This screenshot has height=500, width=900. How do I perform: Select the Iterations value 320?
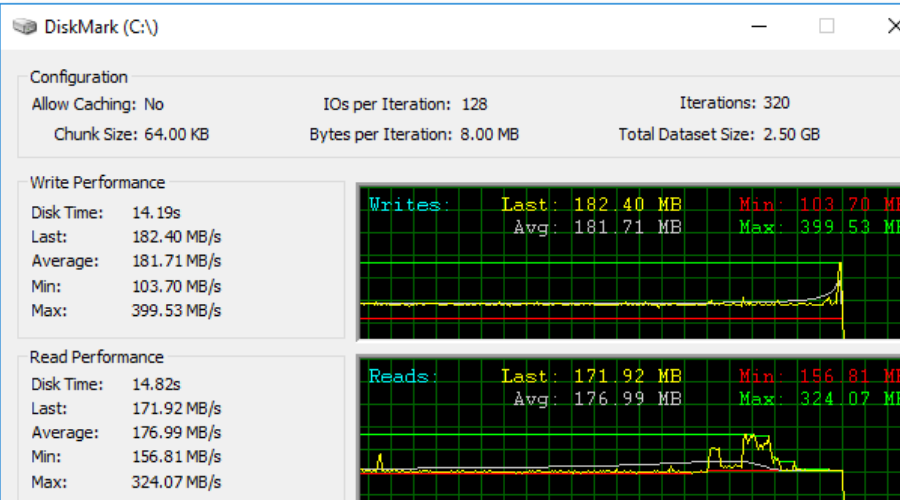click(x=777, y=103)
